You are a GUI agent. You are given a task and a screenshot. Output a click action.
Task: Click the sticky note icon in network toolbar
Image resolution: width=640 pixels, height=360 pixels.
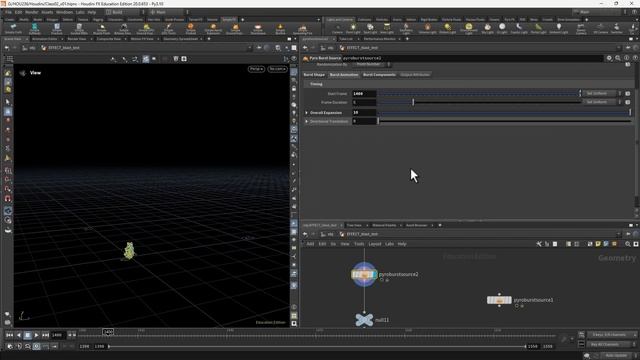pos(598,244)
